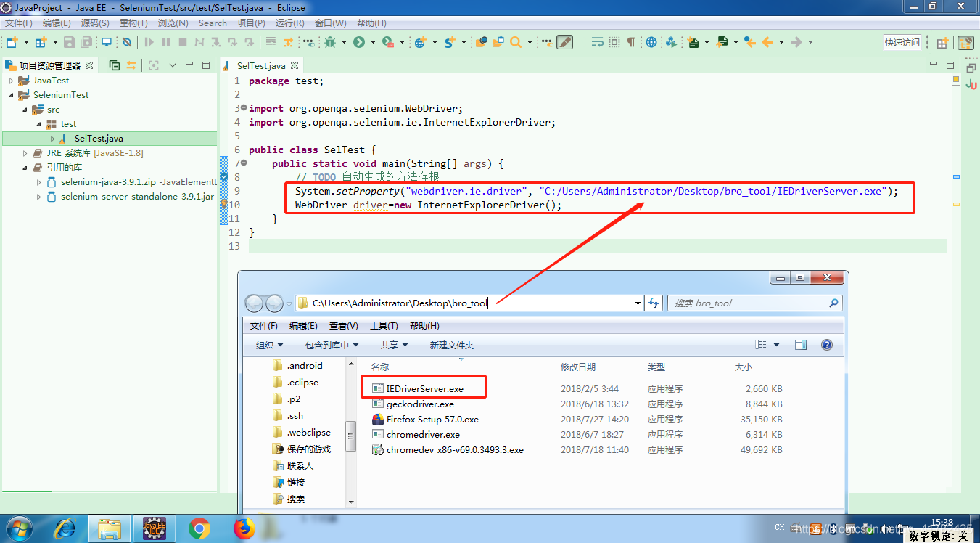Click 共享 in Explorer toolbar
Image resolution: width=980 pixels, height=543 pixels.
394,345
